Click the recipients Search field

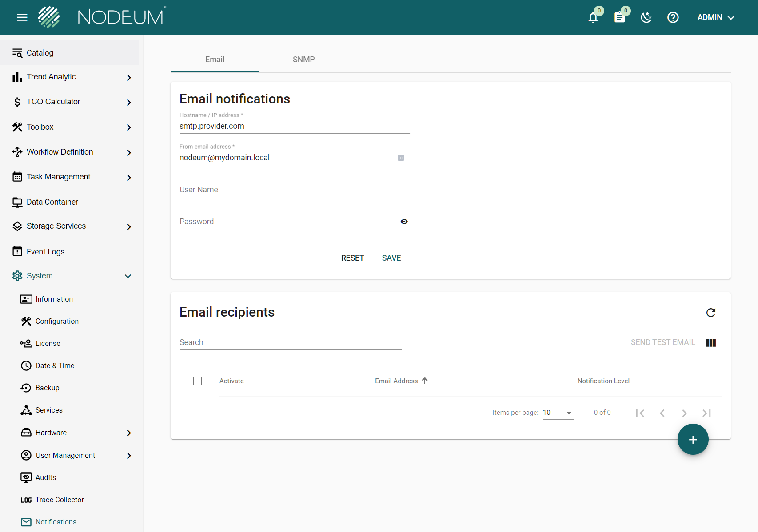click(291, 342)
